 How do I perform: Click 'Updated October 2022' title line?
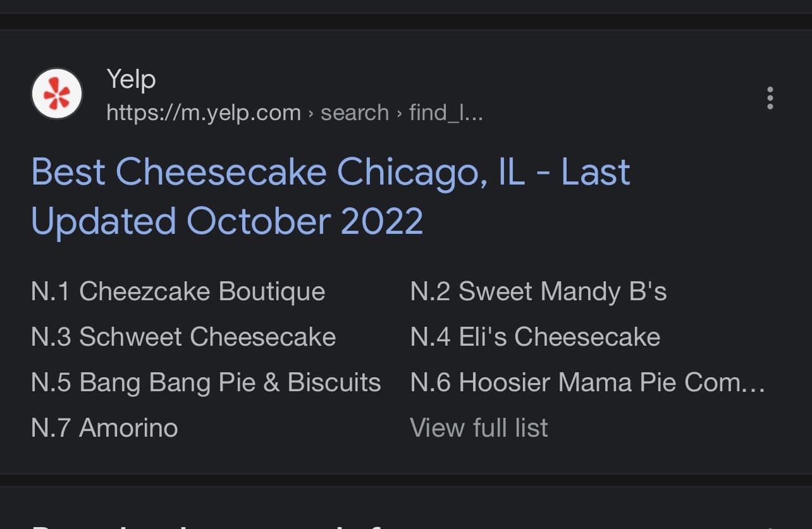pos(226,221)
